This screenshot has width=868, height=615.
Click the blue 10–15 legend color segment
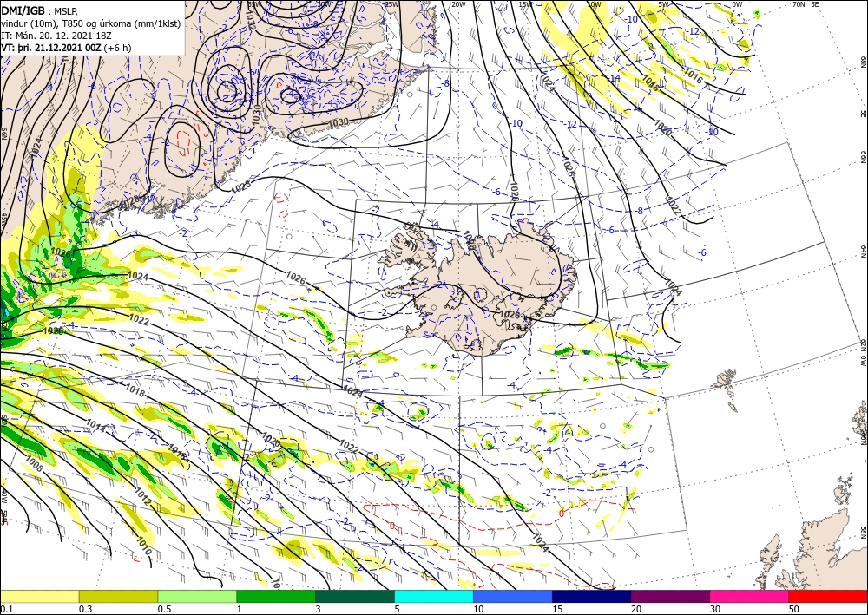[513, 596]
